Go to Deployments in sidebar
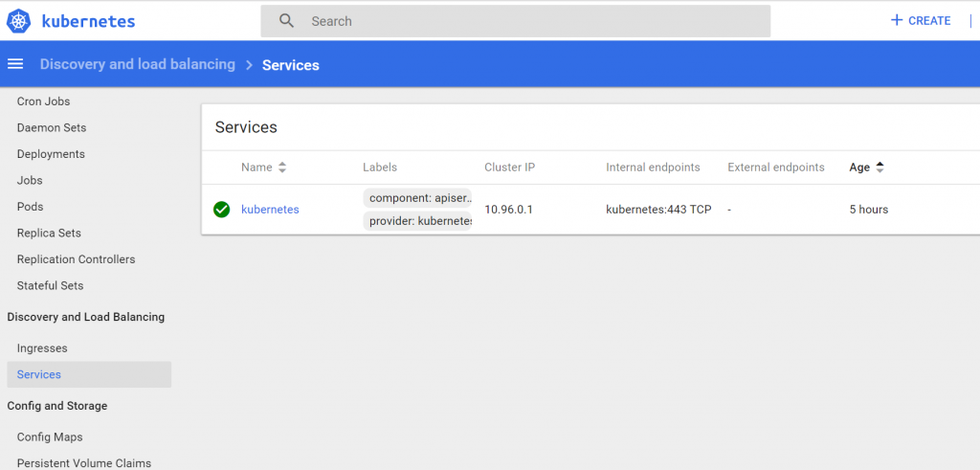 (51, 154)
